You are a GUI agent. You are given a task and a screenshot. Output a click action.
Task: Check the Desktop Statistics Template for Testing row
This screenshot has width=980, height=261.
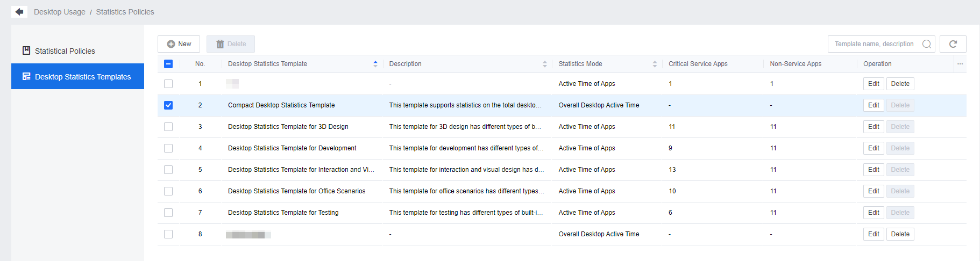pos(168,213)
